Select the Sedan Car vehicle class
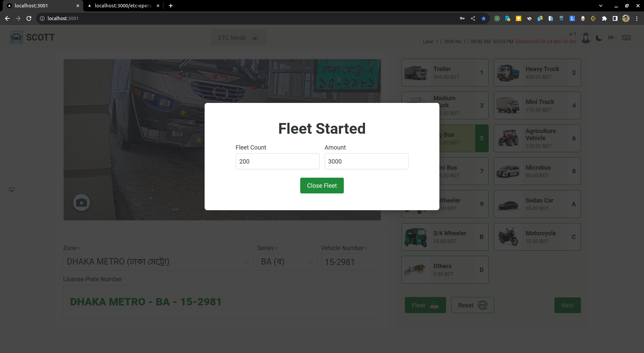The height and width of the screenshot is (353, 644). tap(537, 204)
